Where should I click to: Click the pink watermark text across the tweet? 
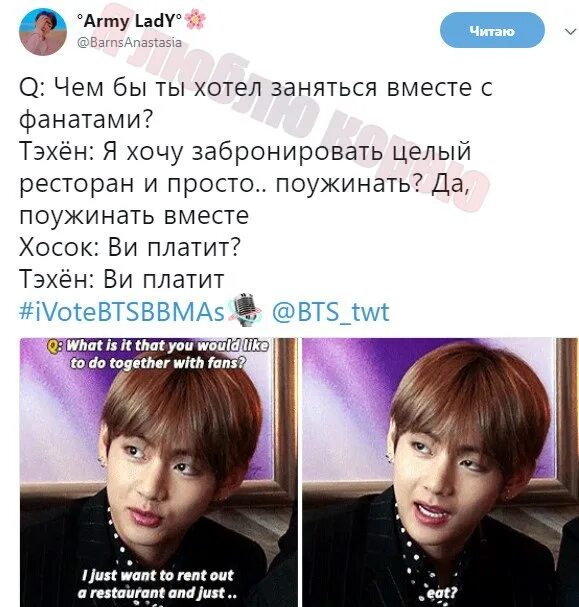click(288, 110)
